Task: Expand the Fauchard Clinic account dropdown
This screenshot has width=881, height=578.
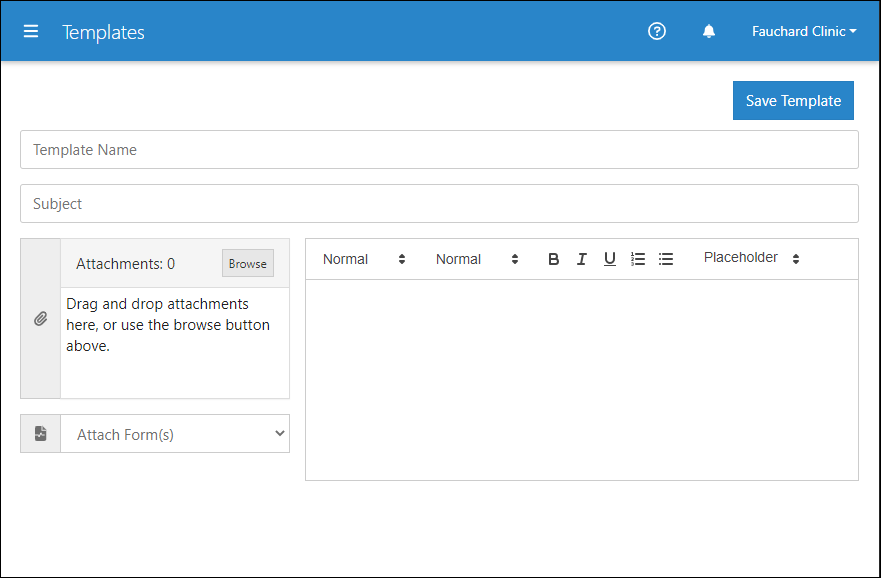Action: (804, 31)
